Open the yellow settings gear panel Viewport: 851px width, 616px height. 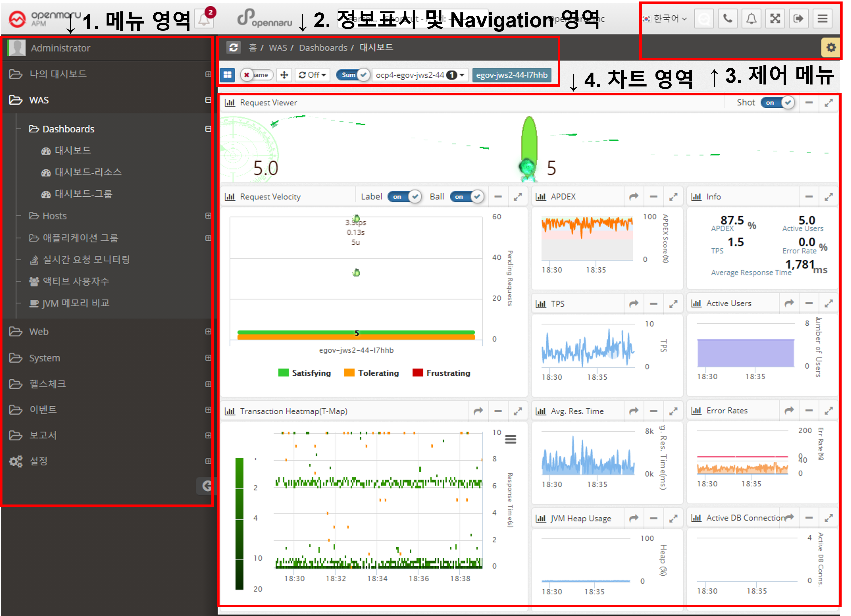click(831, 48)
